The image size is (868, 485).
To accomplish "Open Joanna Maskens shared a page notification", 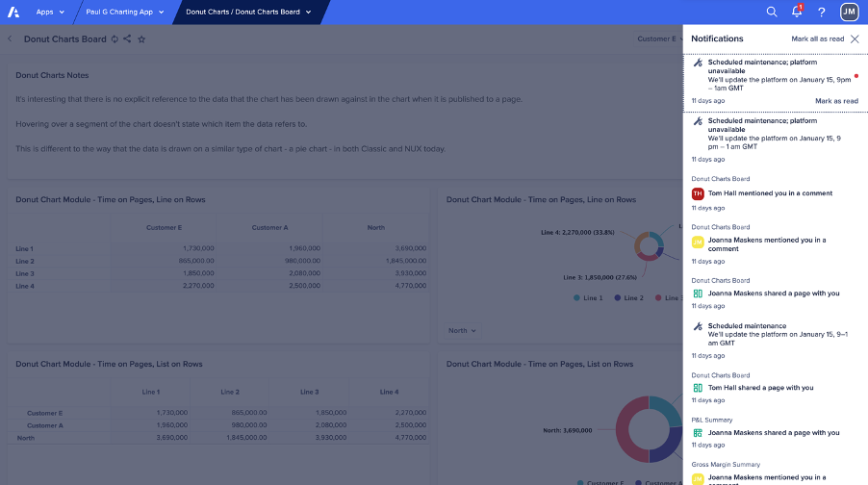I will [x=774, y=294].
